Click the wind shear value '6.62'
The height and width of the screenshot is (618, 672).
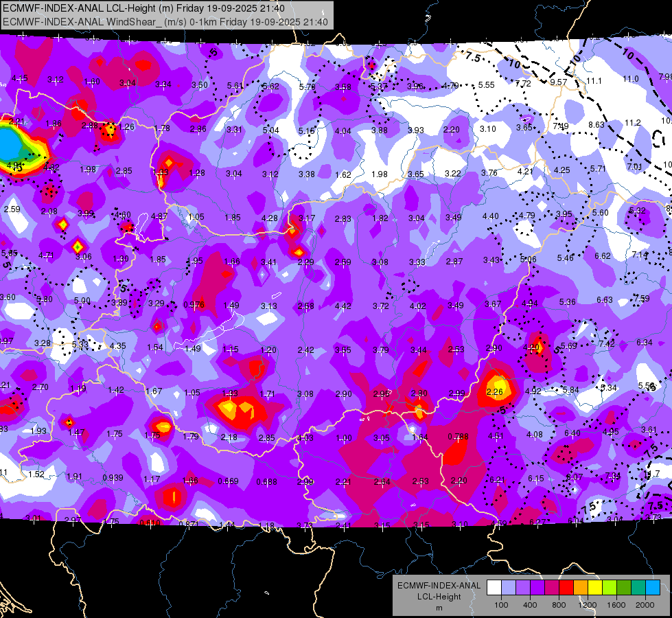603,256
